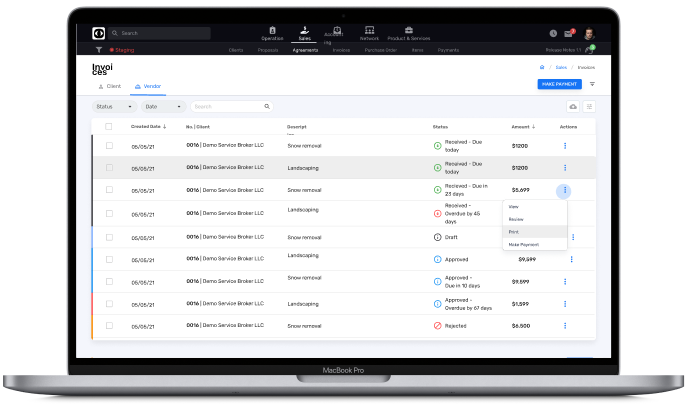Switch to the Client tab
The height and width of the screenshot is (405, 688).
point(109,87)
